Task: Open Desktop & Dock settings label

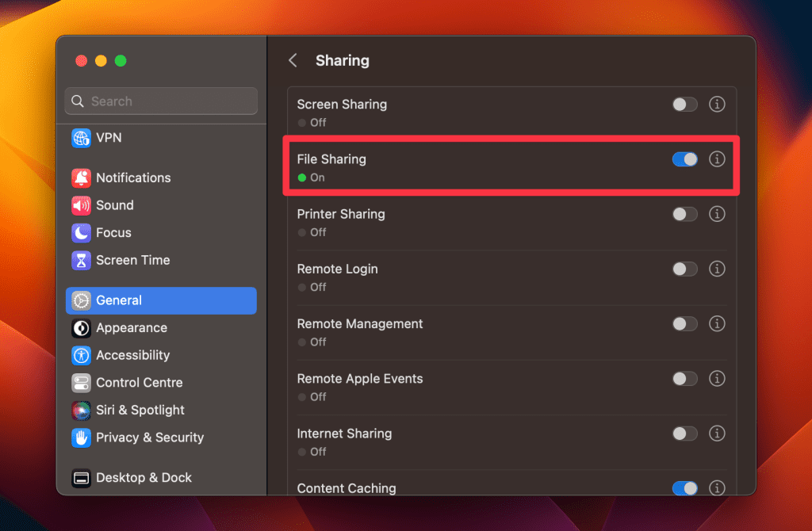Action: coord(144,478)
